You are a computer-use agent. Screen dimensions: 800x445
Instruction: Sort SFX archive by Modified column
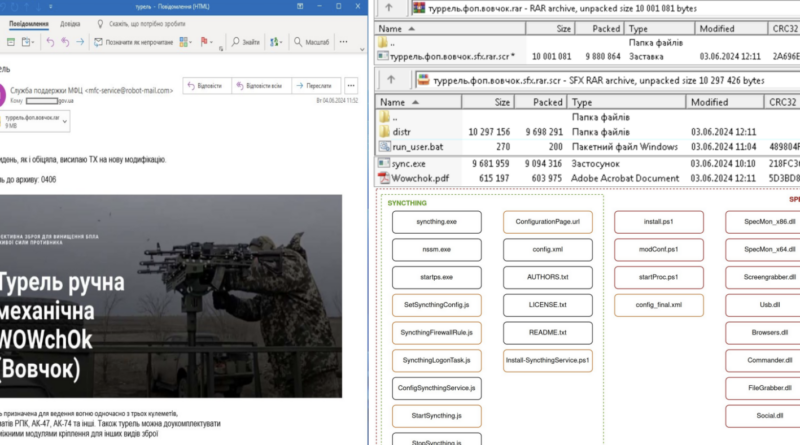tap(724, 102)
